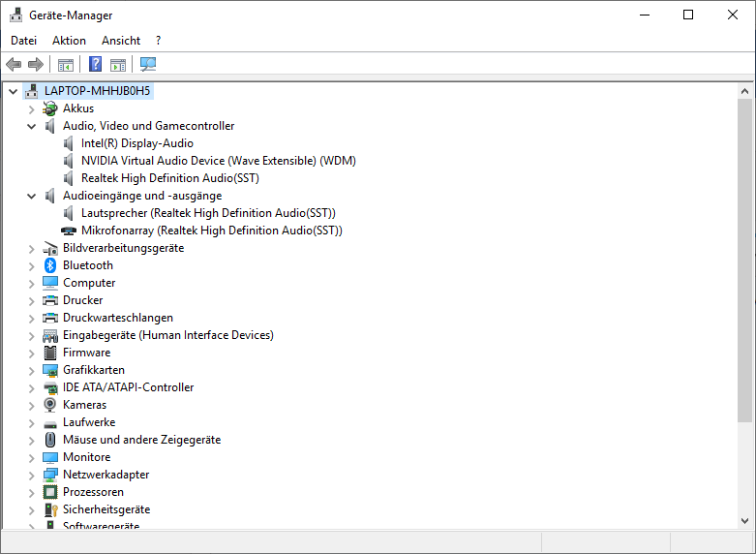Click the scrollbar down arrow
This screenshot has height=554, width=756.
point(744,521)
